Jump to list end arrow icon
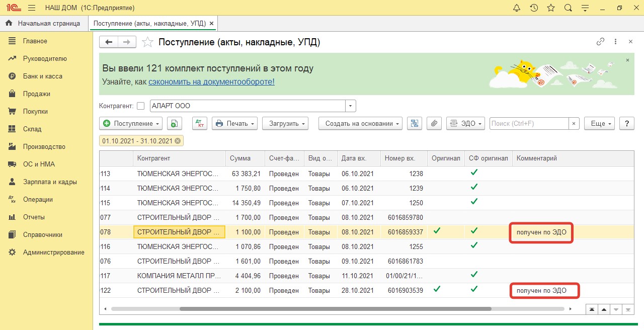The image size is (644, 330). pos(628,308)
